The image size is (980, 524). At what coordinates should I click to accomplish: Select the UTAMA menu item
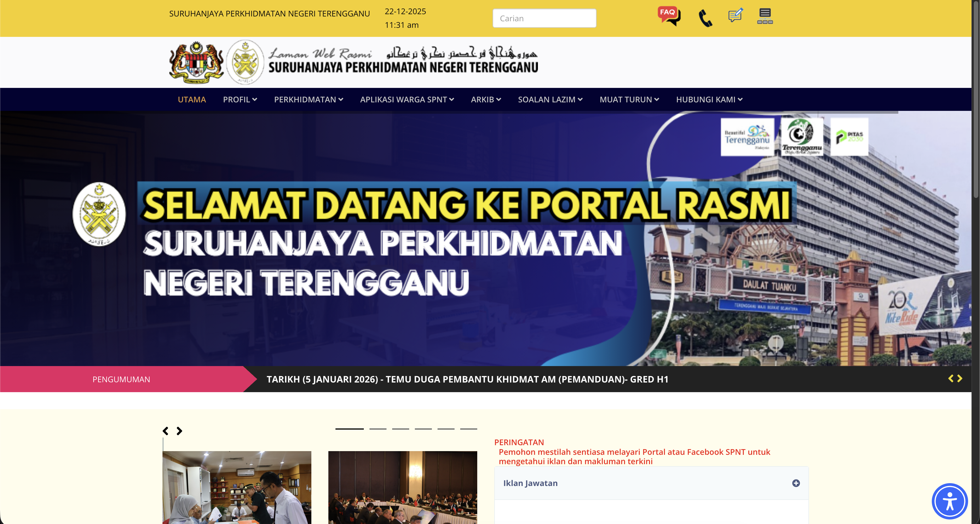[191, 99]
